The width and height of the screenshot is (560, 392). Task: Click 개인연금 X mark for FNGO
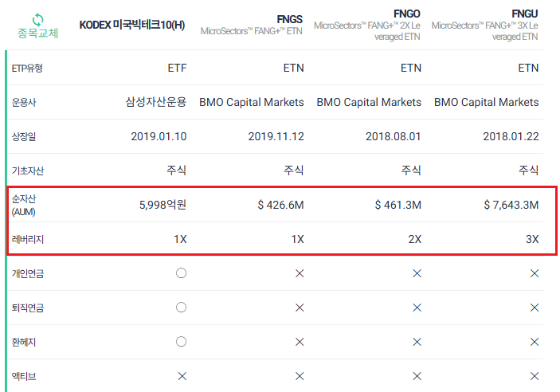point(417,274)
